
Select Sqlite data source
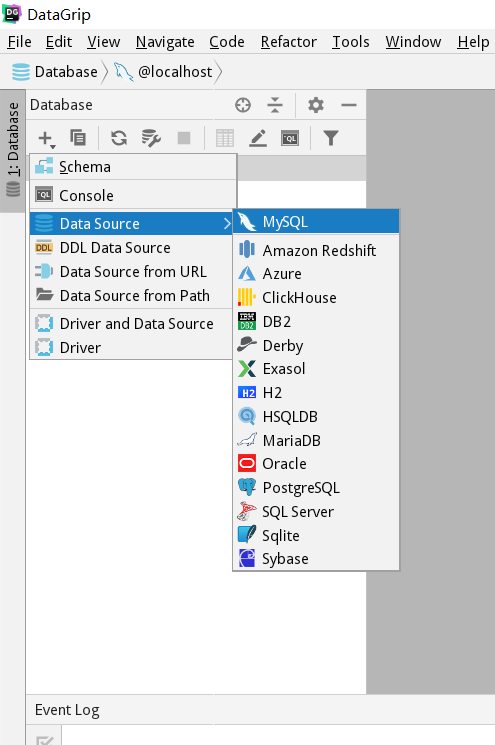click(x=316, y=535)
